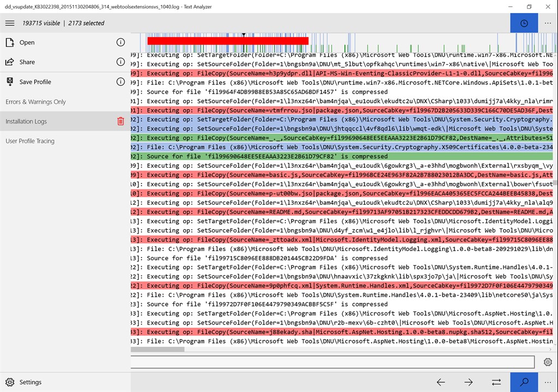Select red line FileCopy SourceName=vtmfrrou.jso
The height and width of the screenshot is (392, 558).
coord(342,111)
